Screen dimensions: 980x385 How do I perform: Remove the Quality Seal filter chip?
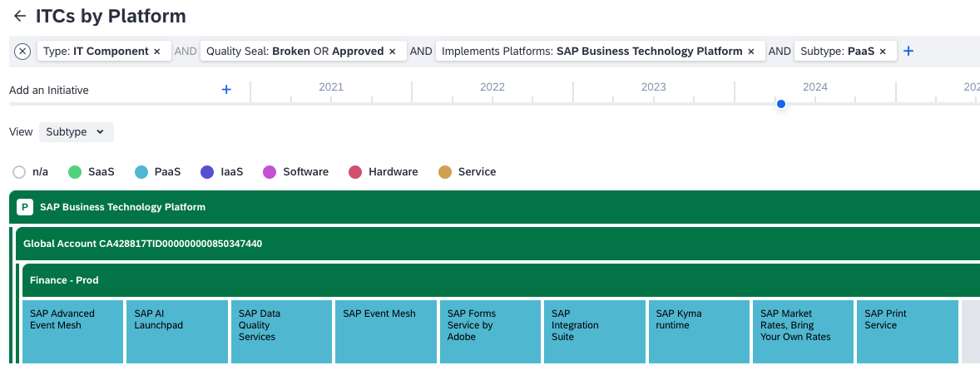393,52
